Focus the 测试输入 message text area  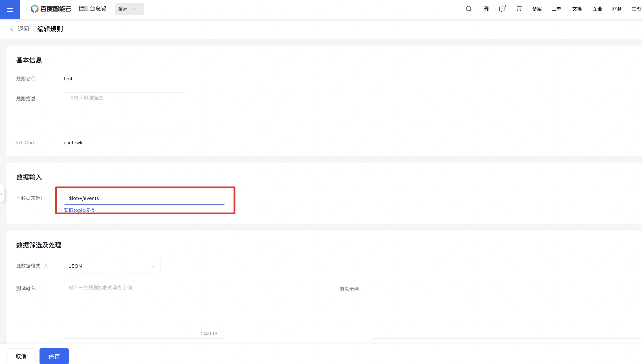[x=145, y=310]
